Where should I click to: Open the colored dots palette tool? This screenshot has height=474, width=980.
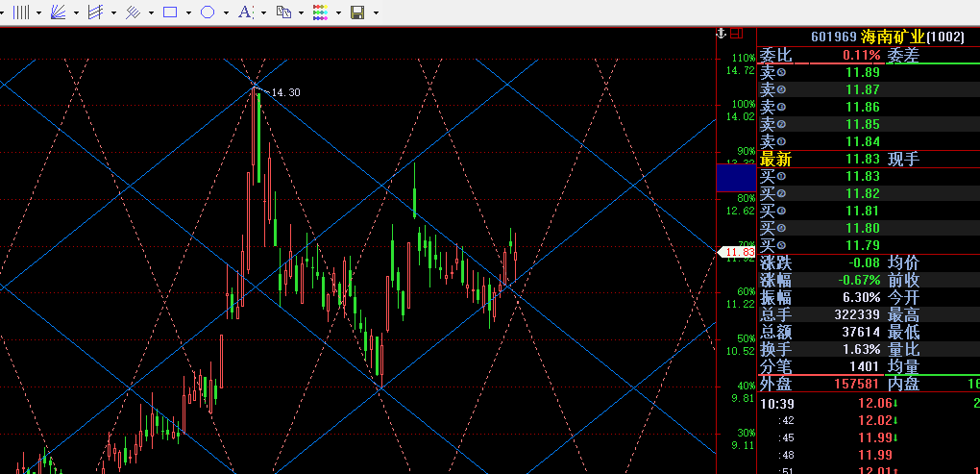pos(321,12)
